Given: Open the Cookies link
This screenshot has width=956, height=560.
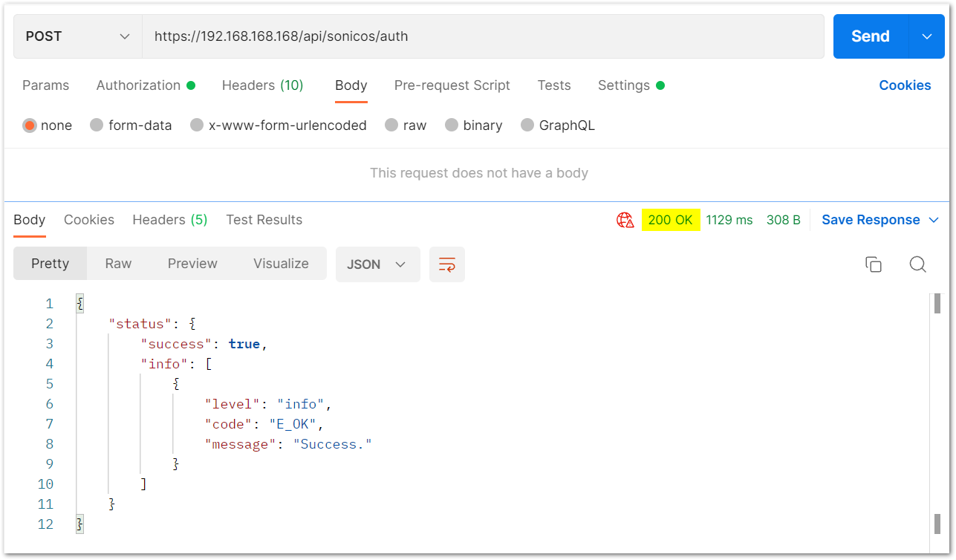Looking at the screenshot, I should click(904, 85).
